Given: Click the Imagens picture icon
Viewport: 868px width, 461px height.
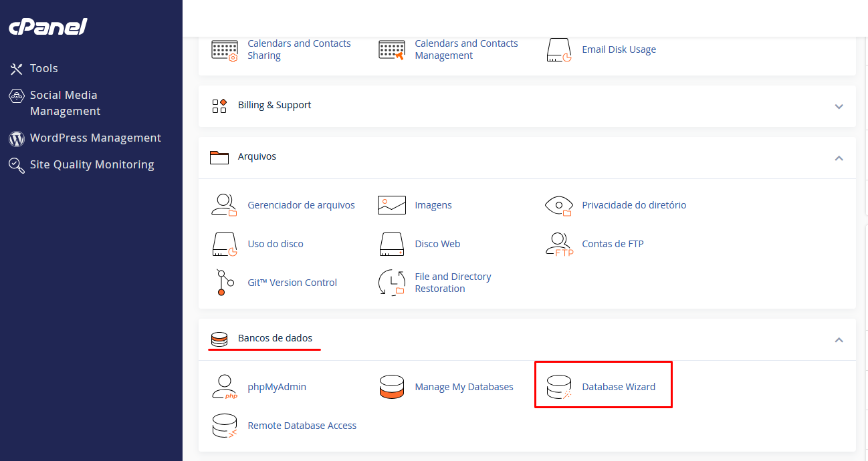Looking at the screenshot, I should (392, 205).
